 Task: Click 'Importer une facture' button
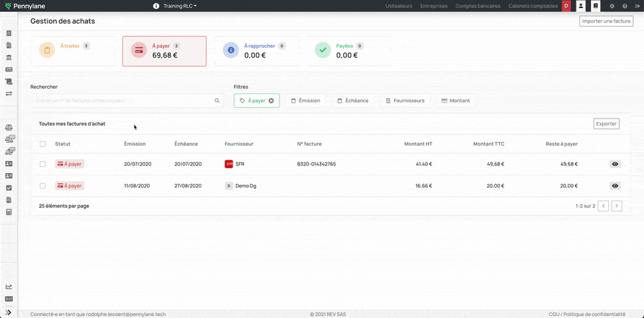[606, 21]
